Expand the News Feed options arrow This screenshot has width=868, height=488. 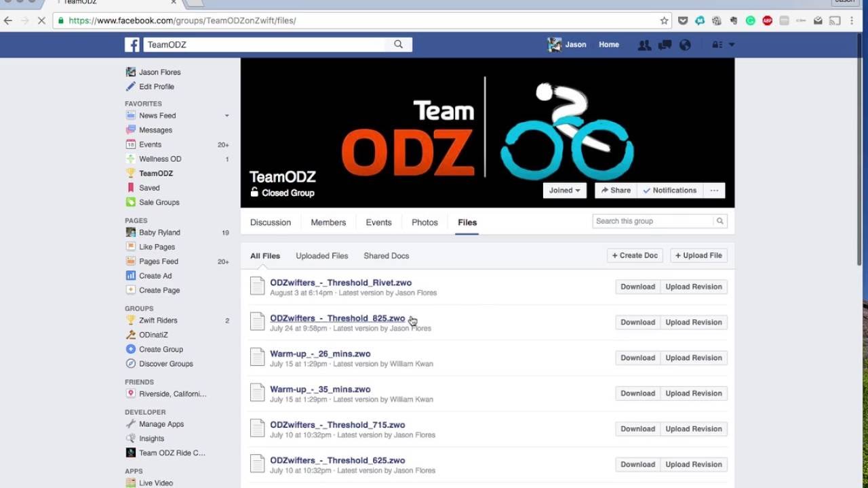(x=227, y=116)
